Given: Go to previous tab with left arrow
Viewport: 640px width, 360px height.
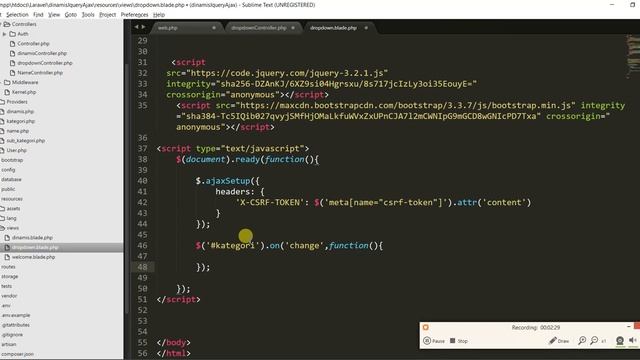Looking at the screenshot, I should 136,27.
